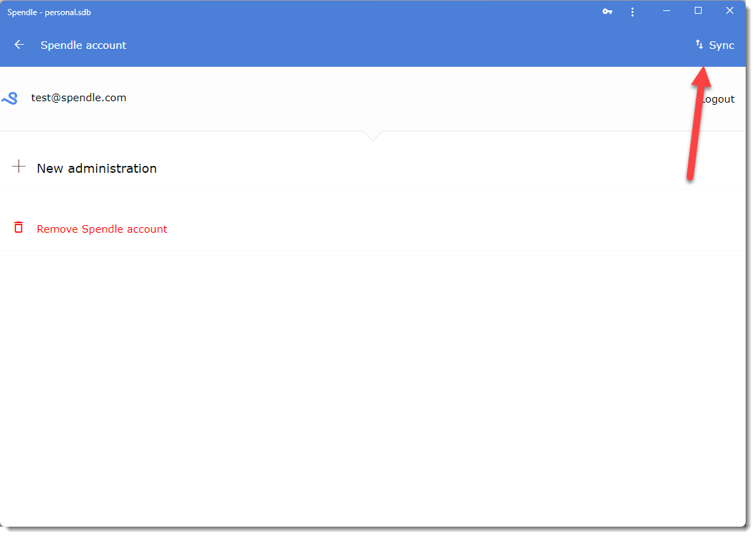Choose Remove Spendle account
Viewport: 756px width, 537px height.
102,229
